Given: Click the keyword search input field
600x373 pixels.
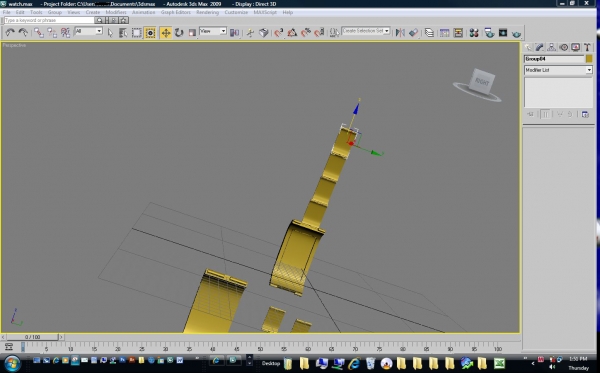Looking at the screenshot, I should pyautogui.click(x=49, y=20).
